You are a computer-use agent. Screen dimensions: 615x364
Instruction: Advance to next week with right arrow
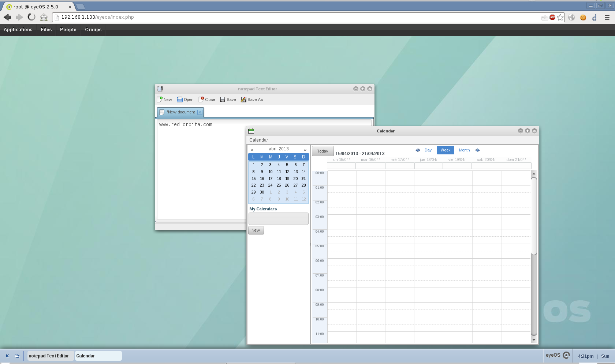478,150
